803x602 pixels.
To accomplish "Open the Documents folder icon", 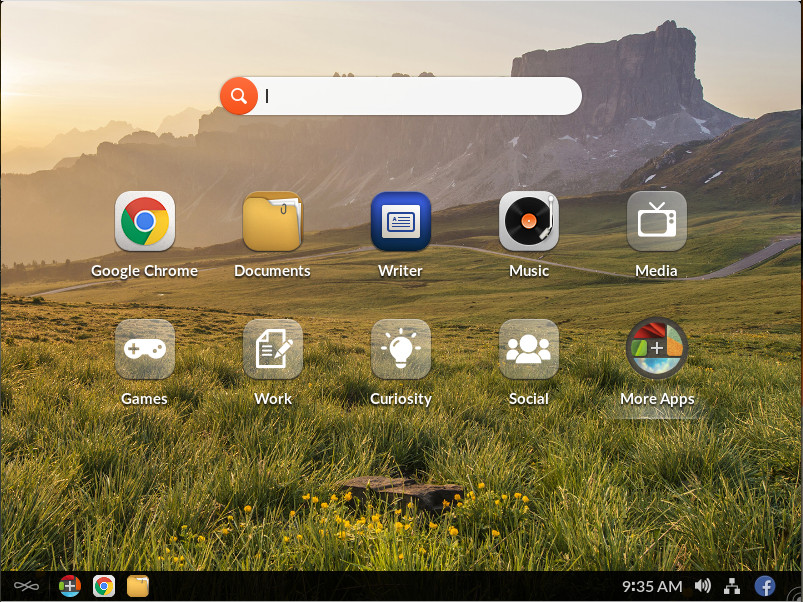I will pyautogui.click(x=272, y=221).
